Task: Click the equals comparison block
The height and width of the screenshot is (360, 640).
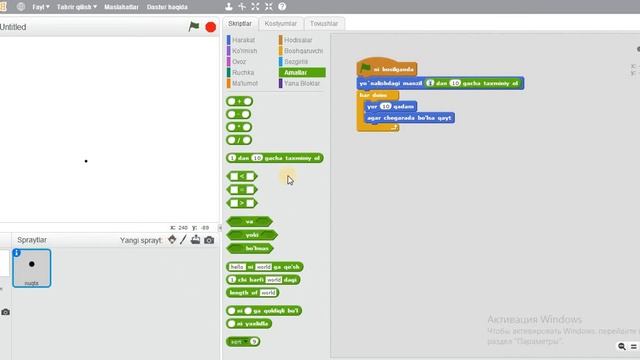Action: click(x=242, y=190)
